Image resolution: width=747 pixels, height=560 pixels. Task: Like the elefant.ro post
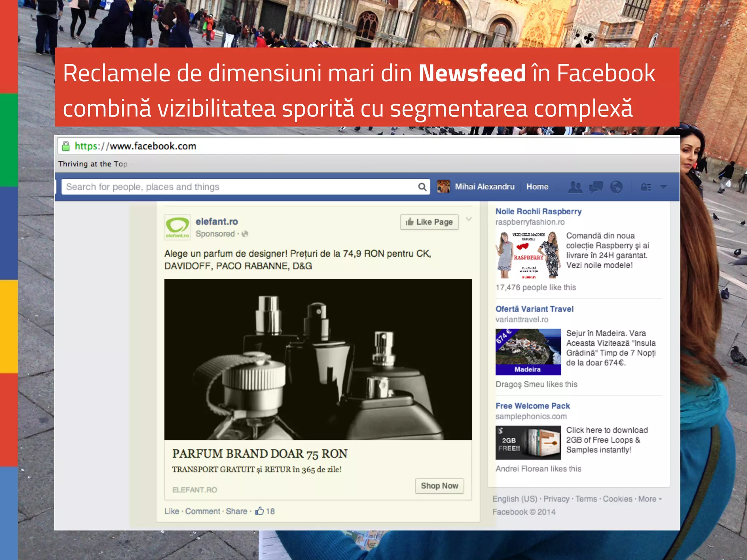[171, 511]
